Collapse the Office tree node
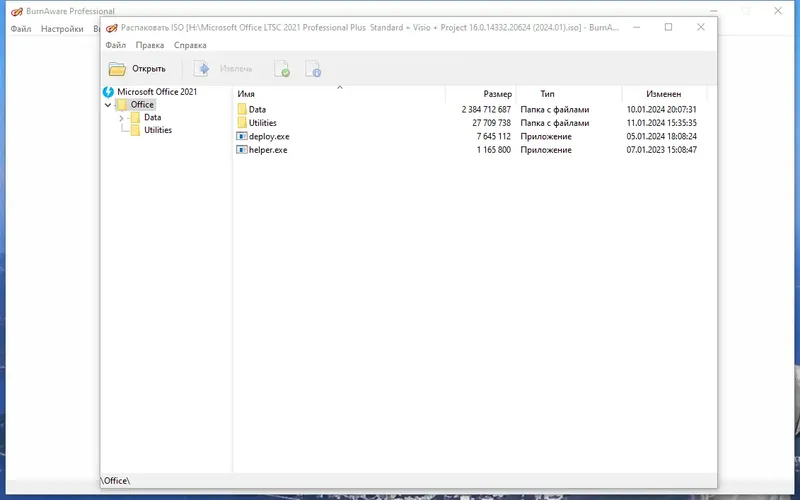800x500 pixels. pyautogui.click(x=108, y=105)
